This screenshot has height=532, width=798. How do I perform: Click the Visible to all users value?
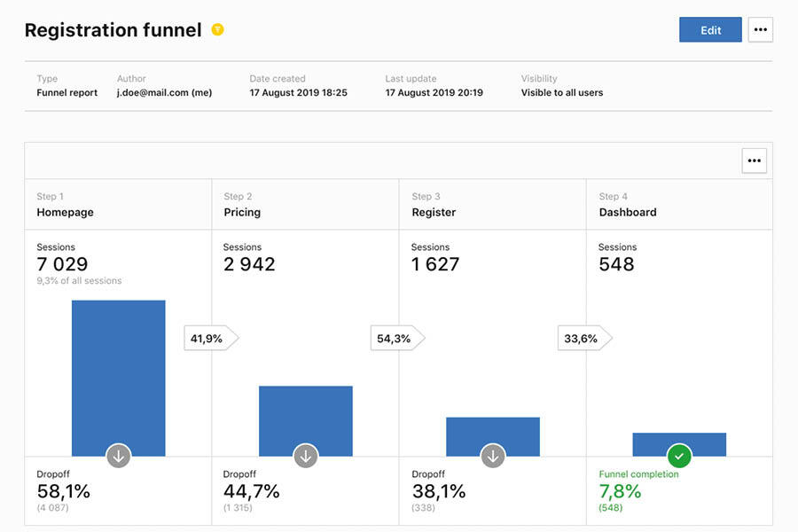(562, 92)
